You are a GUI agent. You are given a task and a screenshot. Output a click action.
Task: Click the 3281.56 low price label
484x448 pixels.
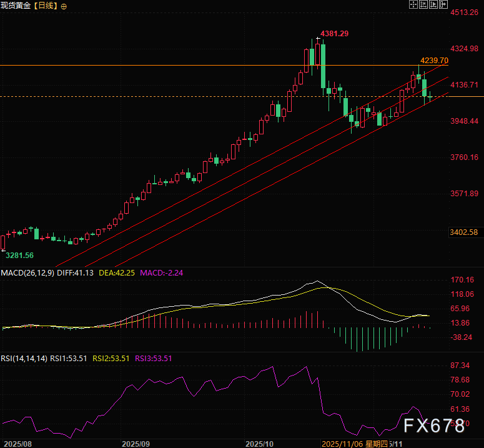click(x=19, y=256)
